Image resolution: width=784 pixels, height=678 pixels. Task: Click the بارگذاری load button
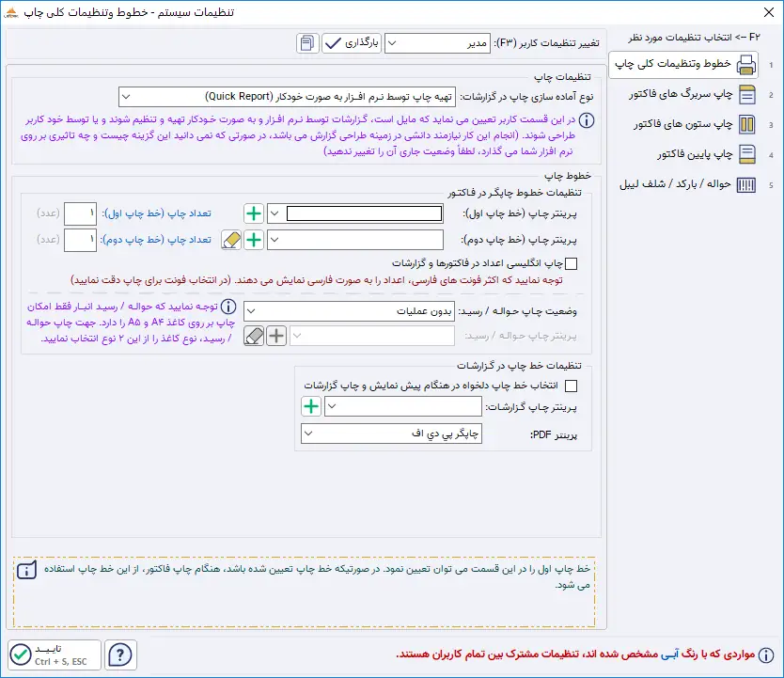coord(352,43)
